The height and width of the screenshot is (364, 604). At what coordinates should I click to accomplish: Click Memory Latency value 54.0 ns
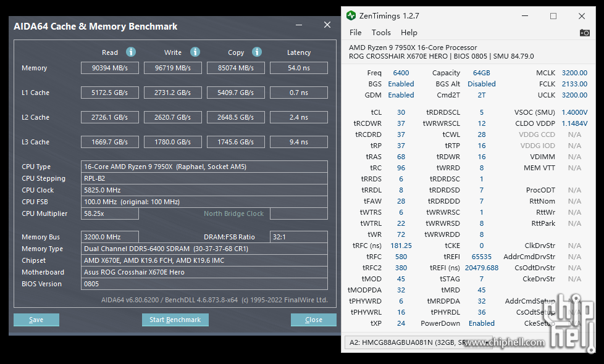(x=299, y=68)
